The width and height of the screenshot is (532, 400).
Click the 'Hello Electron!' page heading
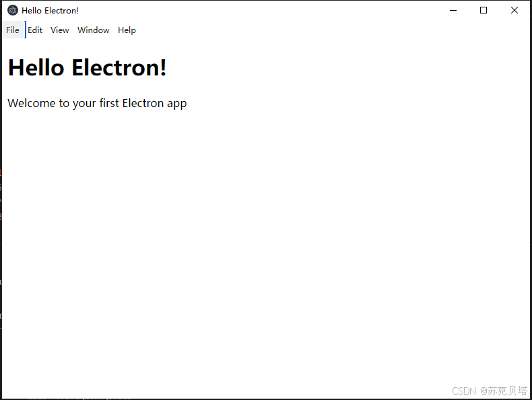87,67
